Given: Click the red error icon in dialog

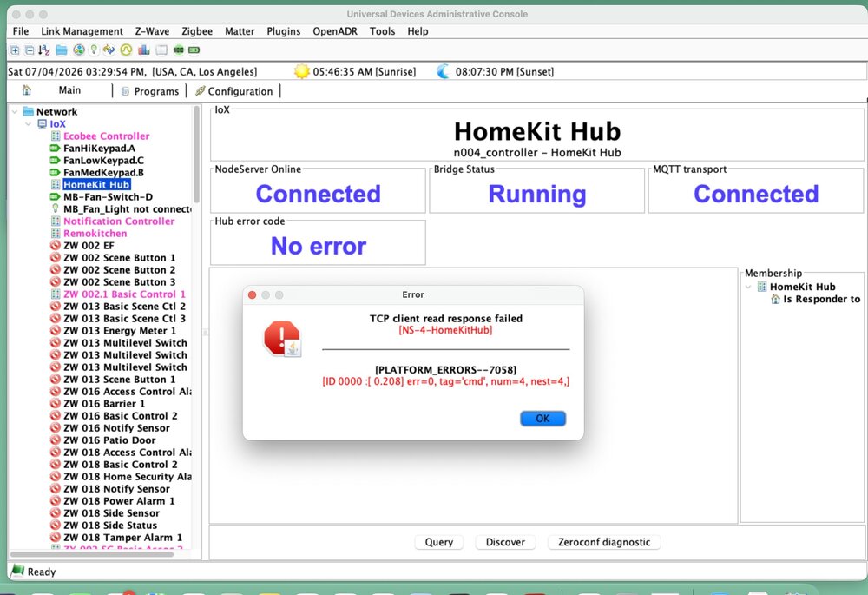Looking at the screenshot, I should click(x=283, y=339).
